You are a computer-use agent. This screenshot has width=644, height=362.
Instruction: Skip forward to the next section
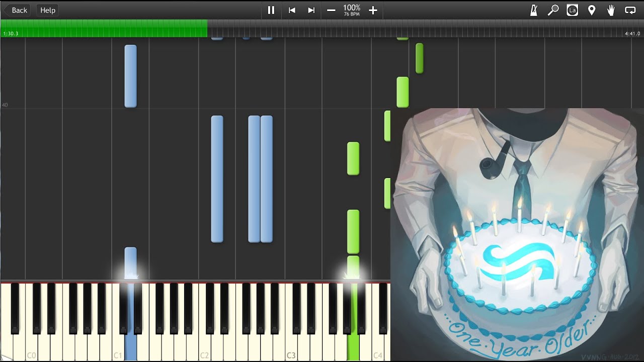click(311, 10)
